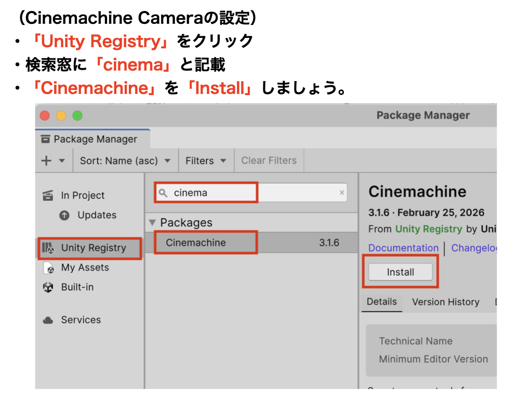Click the Built-in package icon

48,287
